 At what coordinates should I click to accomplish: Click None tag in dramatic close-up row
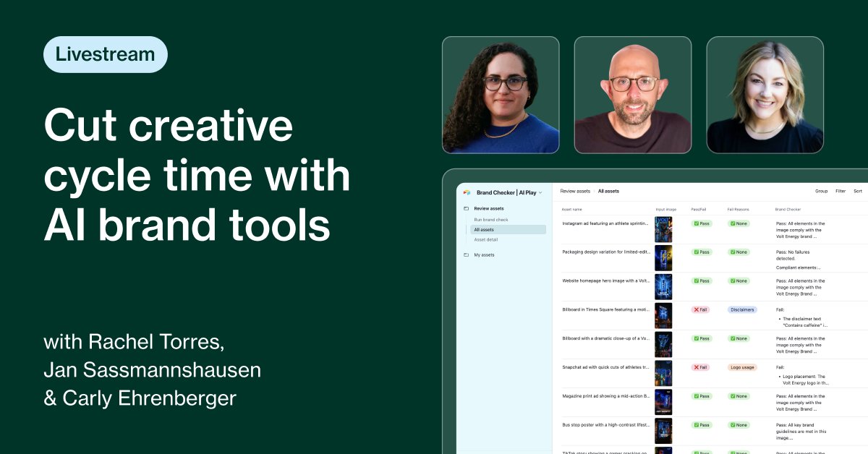[739, 338]
